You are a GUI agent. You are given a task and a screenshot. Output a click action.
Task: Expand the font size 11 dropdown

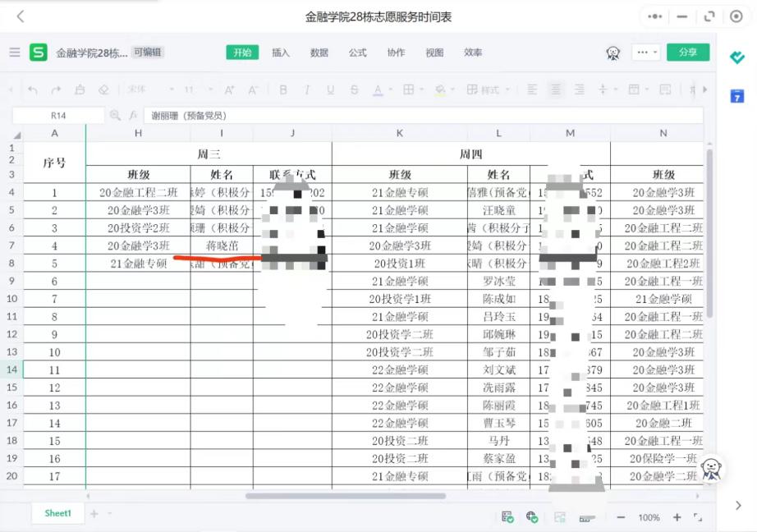[199, 89]
